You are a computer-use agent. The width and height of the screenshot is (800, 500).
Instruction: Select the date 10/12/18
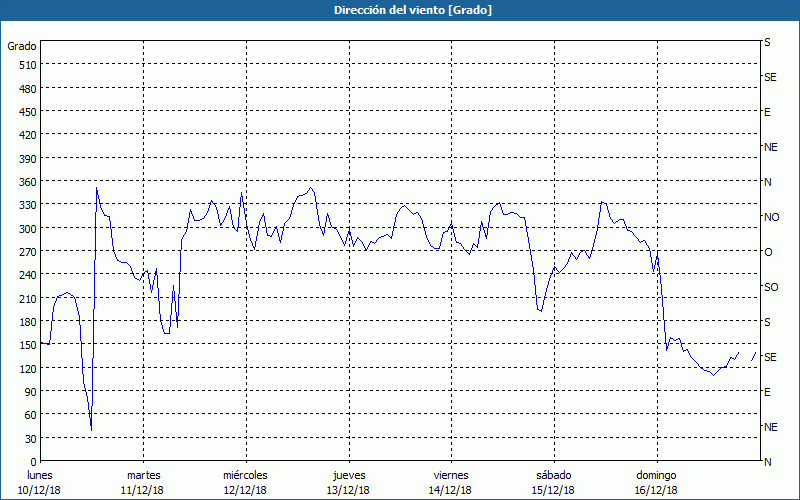(39, 490)
